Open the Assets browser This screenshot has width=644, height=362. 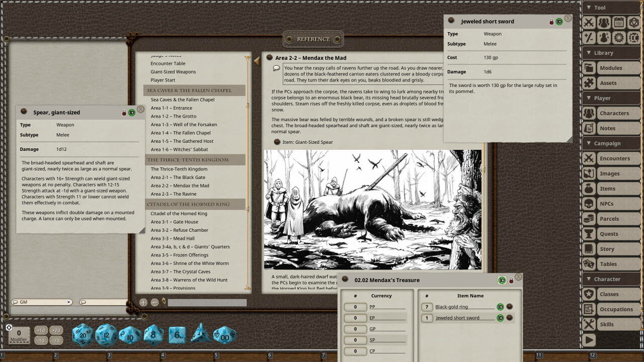tap(610, 82)
